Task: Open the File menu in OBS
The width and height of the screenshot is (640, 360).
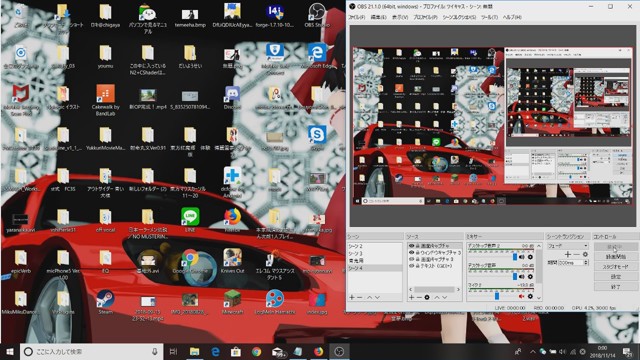Action: pos(356,18)
